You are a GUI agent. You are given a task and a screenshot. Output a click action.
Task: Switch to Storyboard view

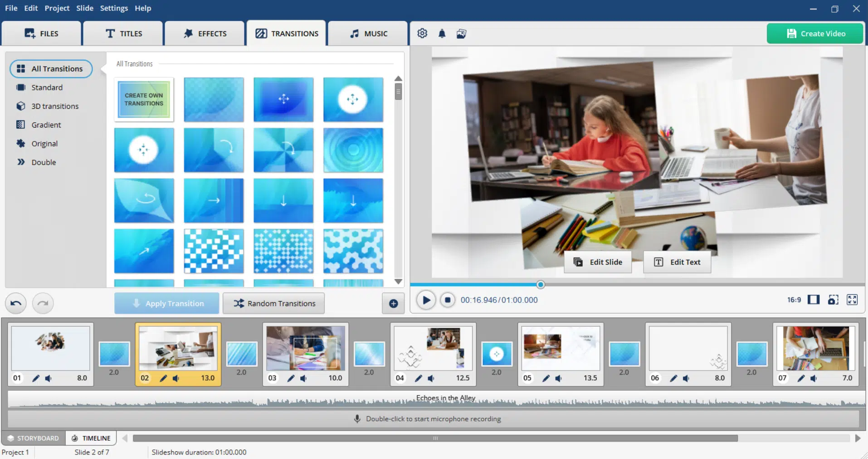33,438
